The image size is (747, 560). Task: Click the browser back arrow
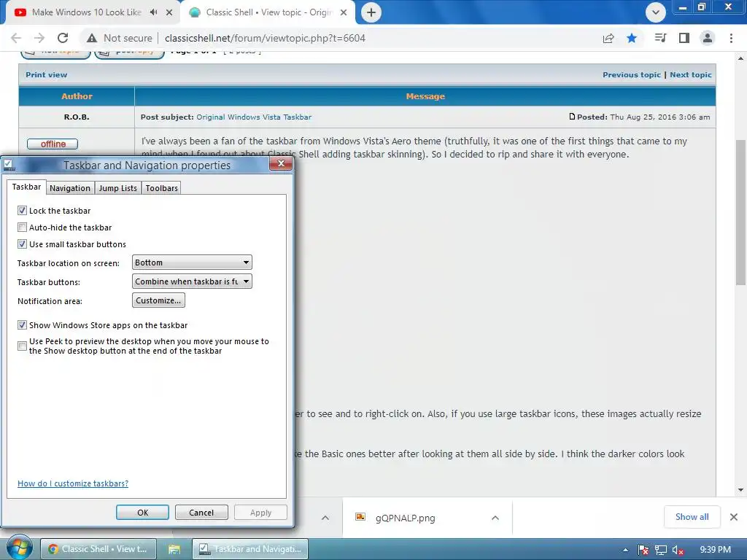[16, 38]
